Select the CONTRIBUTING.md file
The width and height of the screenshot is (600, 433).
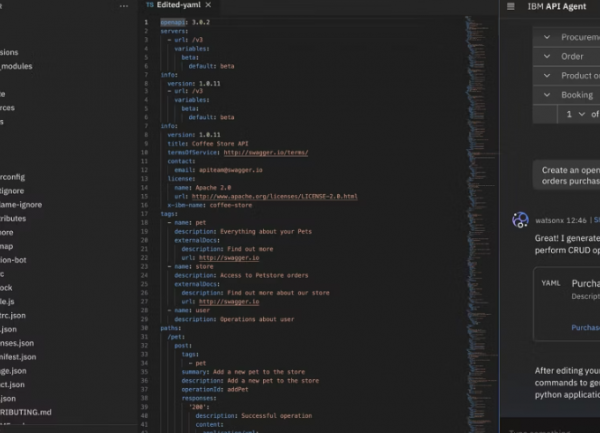point(26,412)
